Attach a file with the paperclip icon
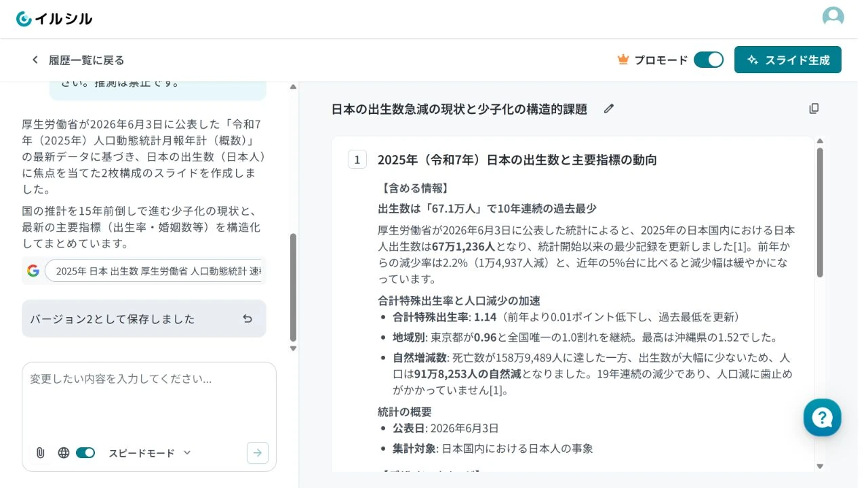The width and height of the screenshot is (868, 488). click(x=40, y=453)
